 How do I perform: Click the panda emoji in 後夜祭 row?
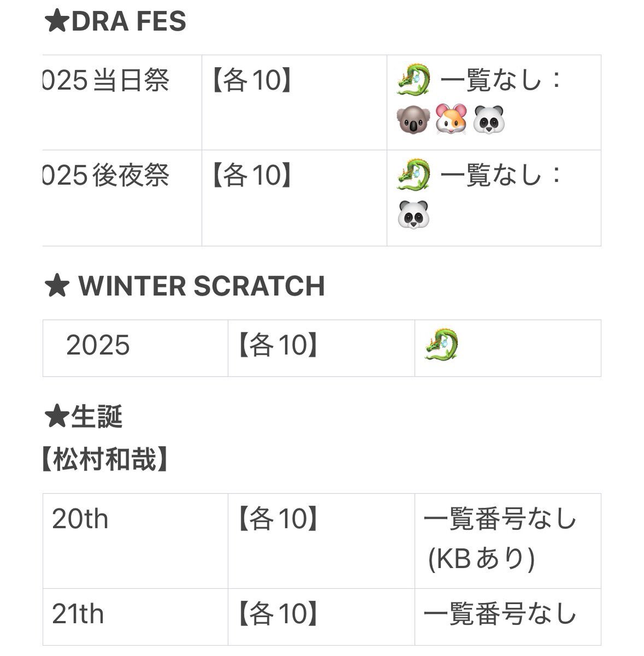click(413, 215)
